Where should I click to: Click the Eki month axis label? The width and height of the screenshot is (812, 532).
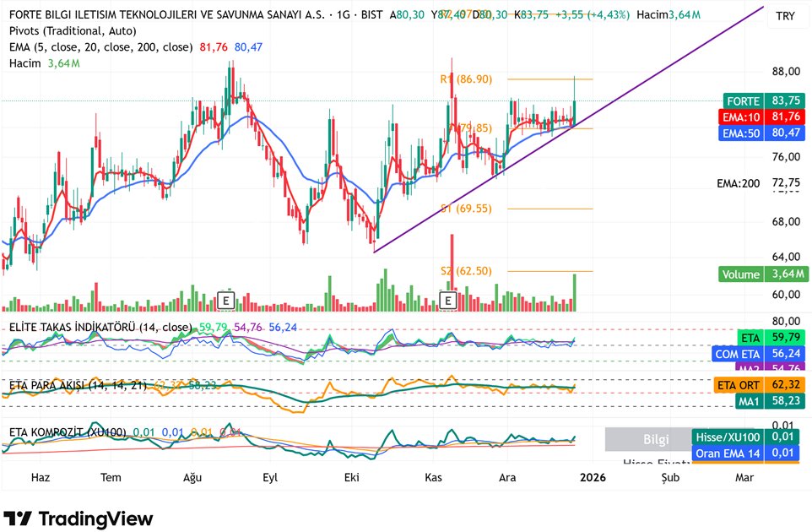click(x=352, y=478)
